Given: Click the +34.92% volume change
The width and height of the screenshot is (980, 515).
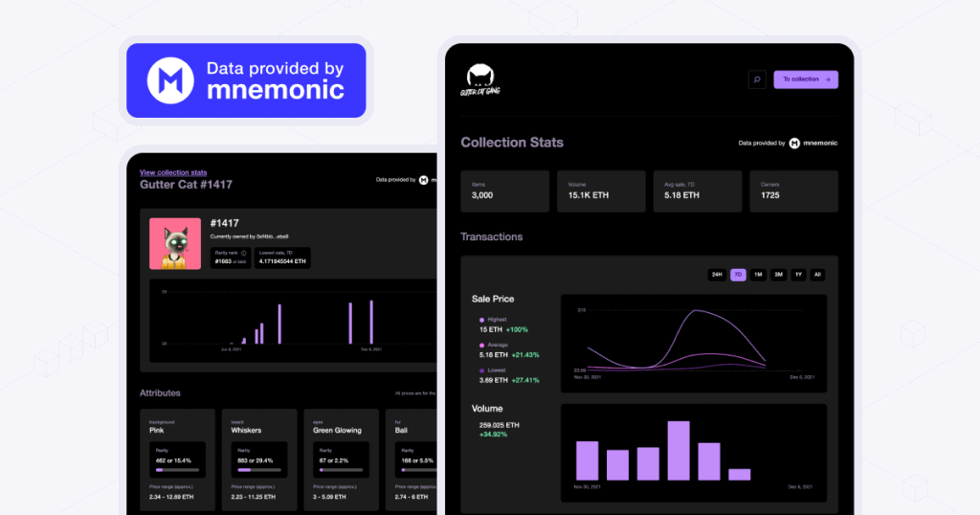Looking at the screenshot, I should pyautogui.click(x=493, y=435).
